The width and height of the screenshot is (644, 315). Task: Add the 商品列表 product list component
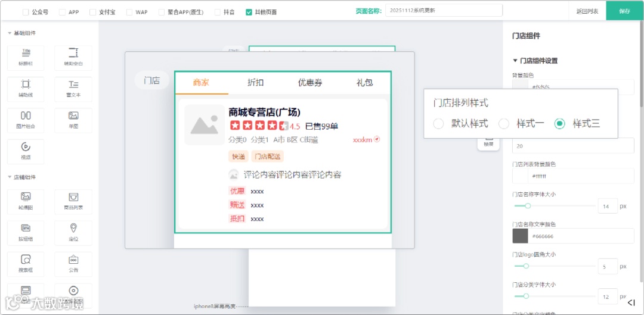73,201
